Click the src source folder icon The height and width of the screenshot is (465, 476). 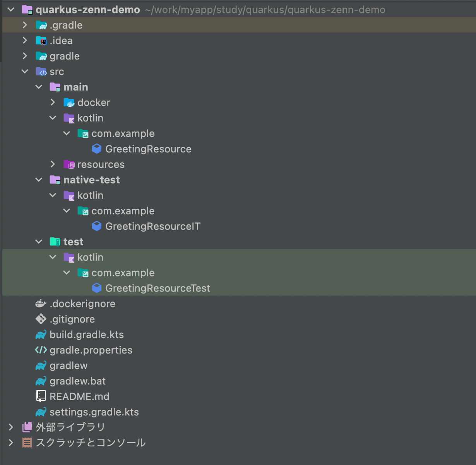pyautogui.click(x=41, y=72)
